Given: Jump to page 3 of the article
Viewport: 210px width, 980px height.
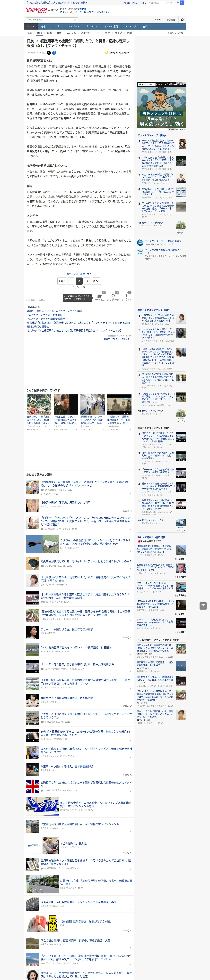Looking at the screenshot, I should click(87, 281).
